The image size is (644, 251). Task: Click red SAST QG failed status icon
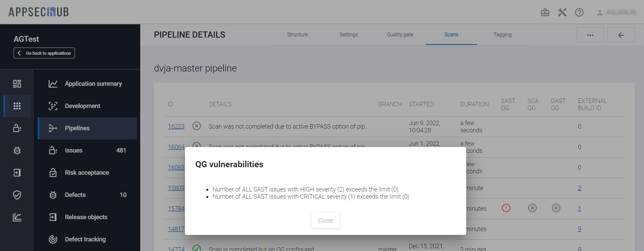[506, 208]
